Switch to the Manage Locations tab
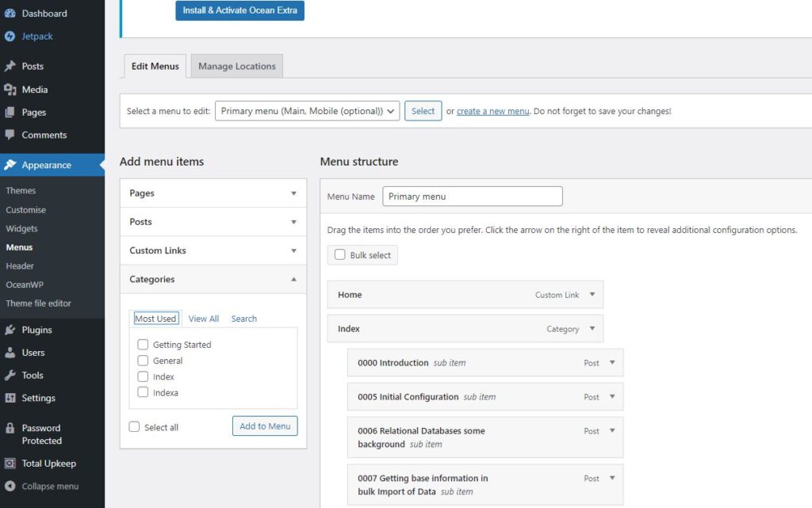 point(236,67)
